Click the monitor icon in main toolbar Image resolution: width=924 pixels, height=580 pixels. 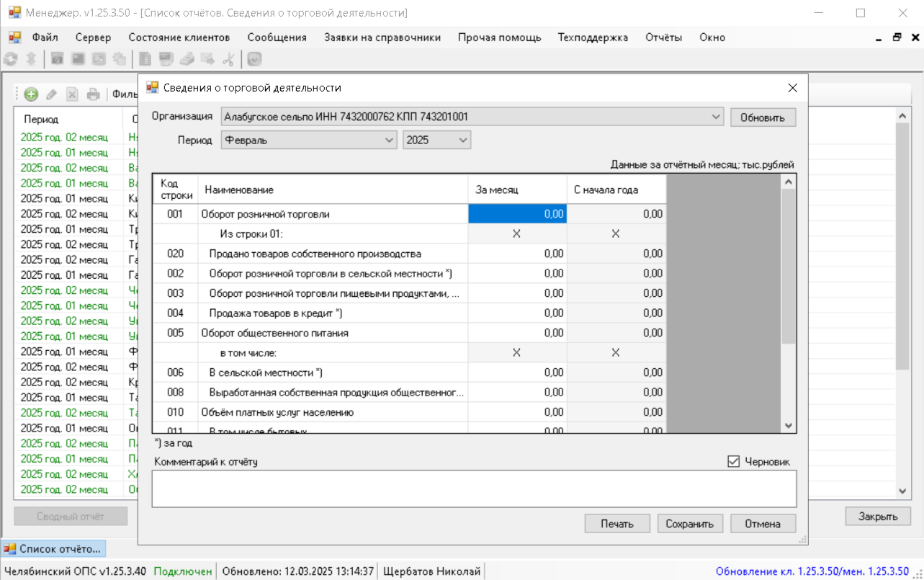click(x=166, y=61)
